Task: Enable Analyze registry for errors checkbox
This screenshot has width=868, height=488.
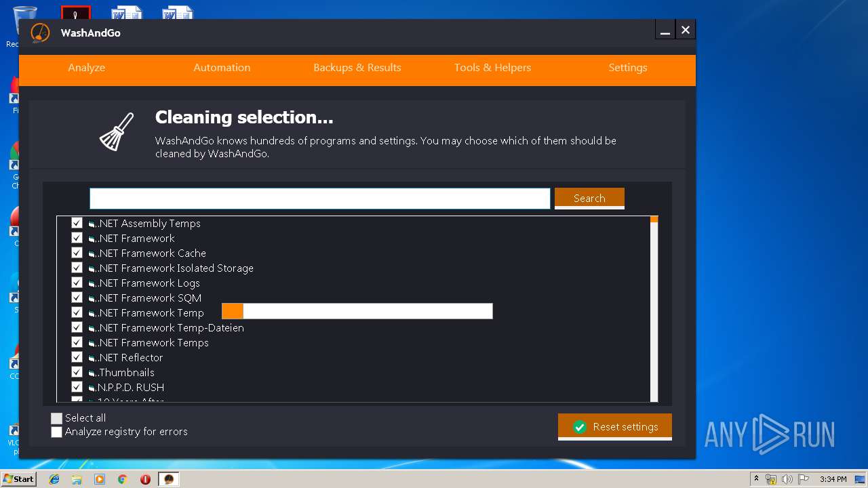Action: [x=57, y=432]
